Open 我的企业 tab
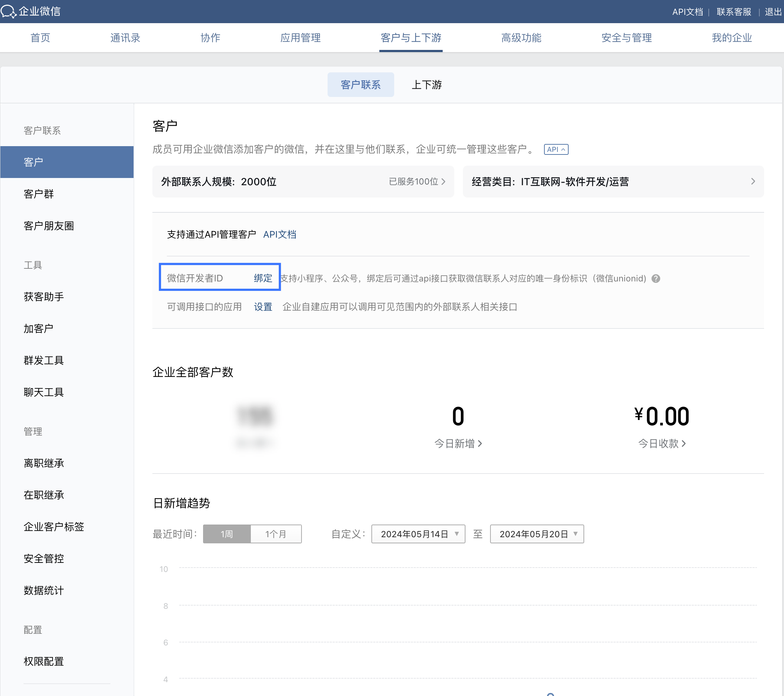Image resolution: width=784 pixels, height=696 pixels. tap(732, 38)
